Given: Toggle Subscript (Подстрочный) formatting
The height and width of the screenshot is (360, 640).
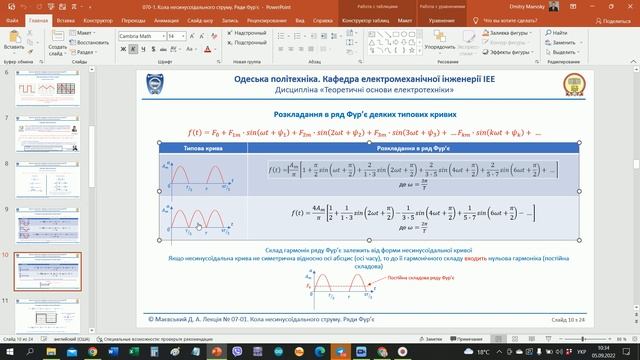Looking at the screenshot, I should coord(247,42).
